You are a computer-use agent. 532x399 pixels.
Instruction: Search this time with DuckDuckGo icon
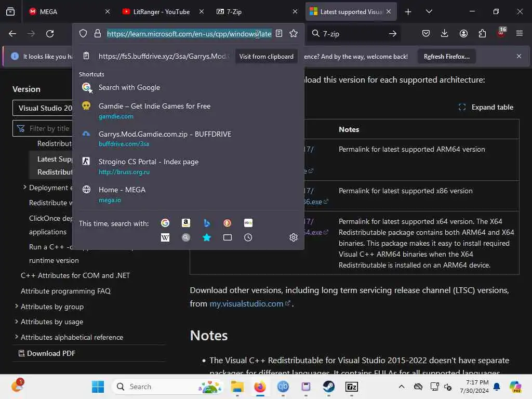tap(228, 223)
